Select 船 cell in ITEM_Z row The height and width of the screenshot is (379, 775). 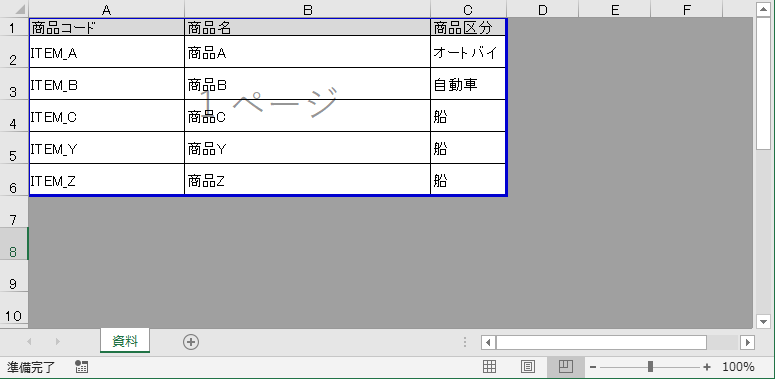click(468, 179)
